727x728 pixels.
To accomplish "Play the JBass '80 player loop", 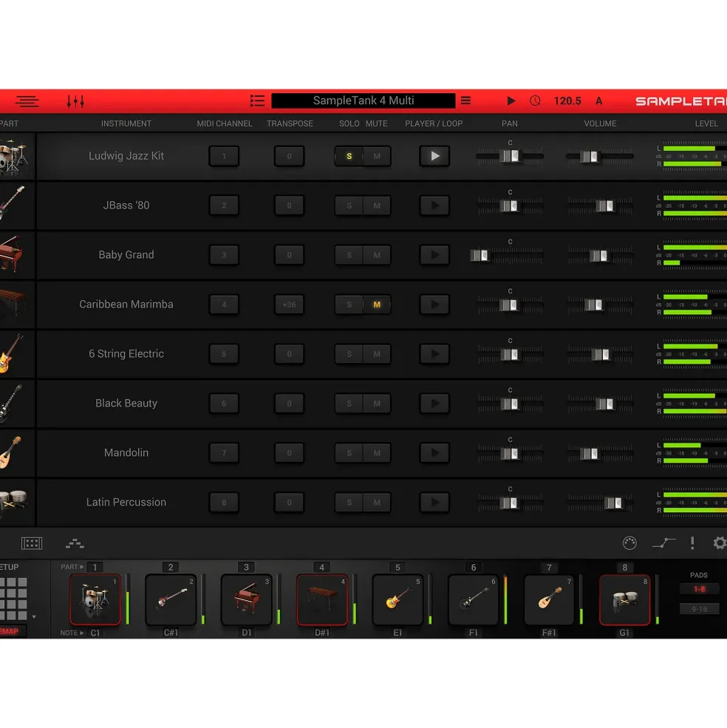I will 434,205.
